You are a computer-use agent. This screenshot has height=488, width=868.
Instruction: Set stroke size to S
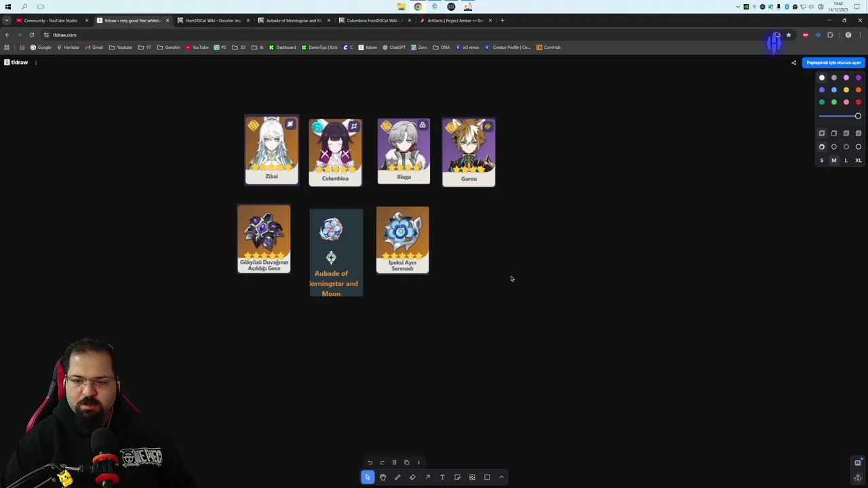(x=822, y=161)
